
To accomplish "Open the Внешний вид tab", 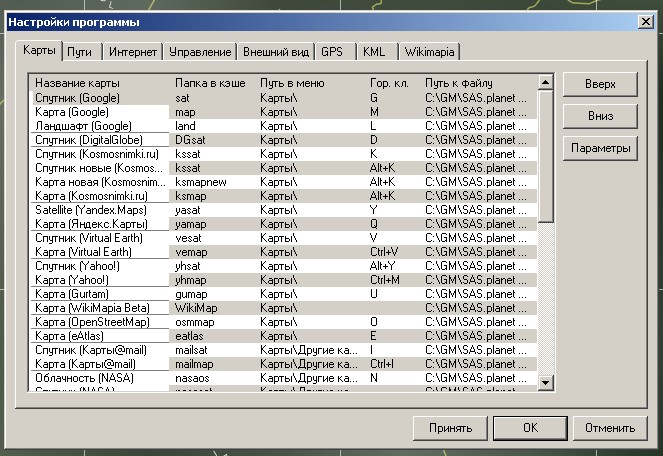I will click(x=276, y=52).
